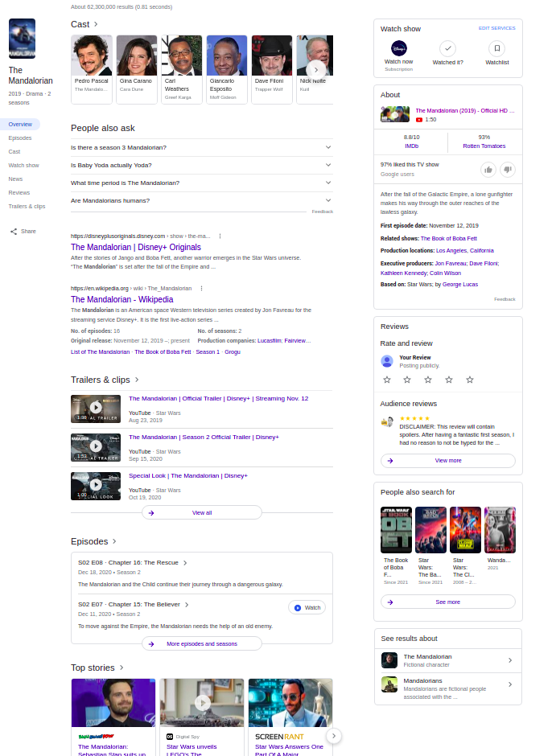
Task: Expand "Is there a season 3 Mandalorian?"
Action: tap(202, 147)
